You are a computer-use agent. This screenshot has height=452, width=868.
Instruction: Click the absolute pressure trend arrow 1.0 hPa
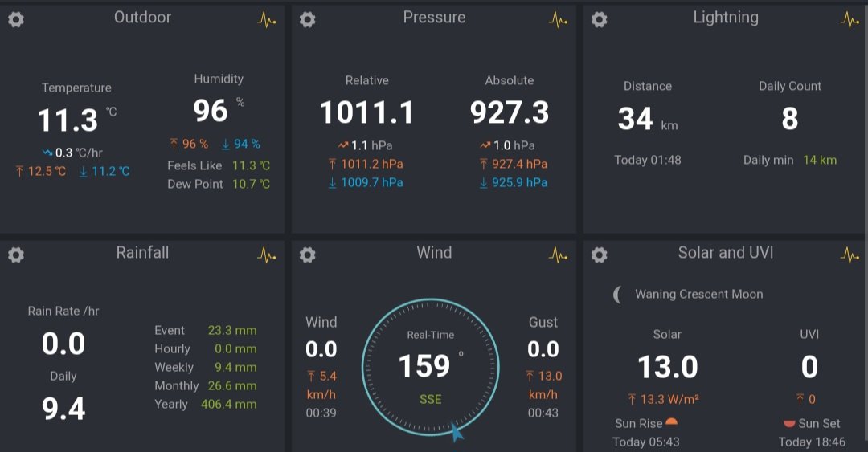485,145
